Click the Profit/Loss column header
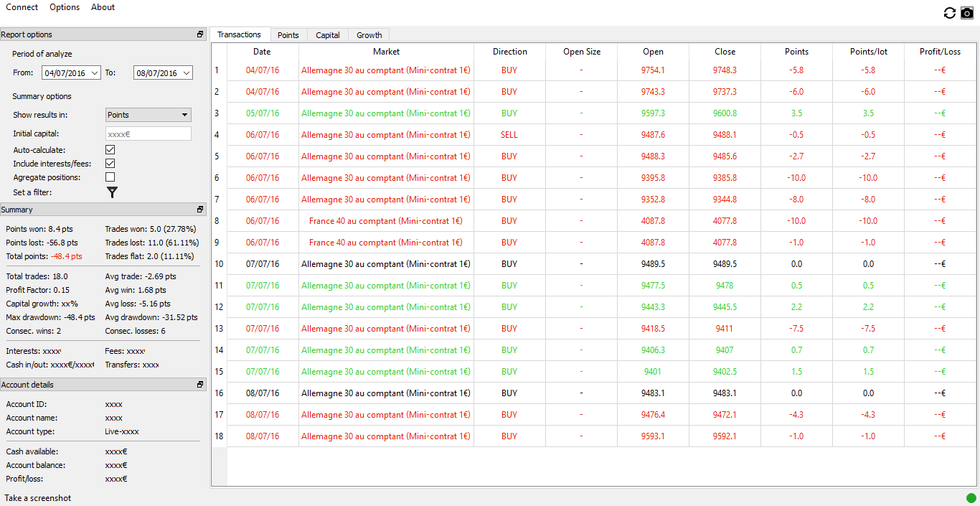Image resolution: width=980 pixels, height=506 pixels. (940, 52)
